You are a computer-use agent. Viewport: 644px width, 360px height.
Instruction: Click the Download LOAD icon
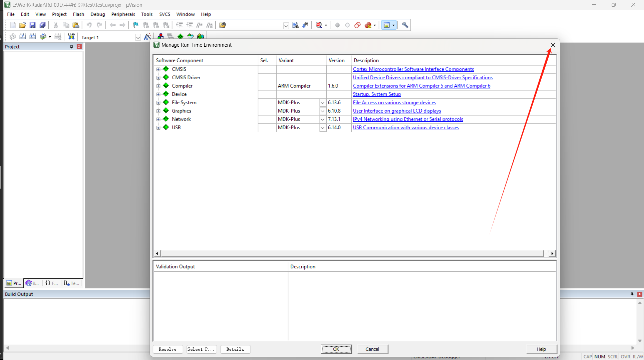(x=71, y=37)
